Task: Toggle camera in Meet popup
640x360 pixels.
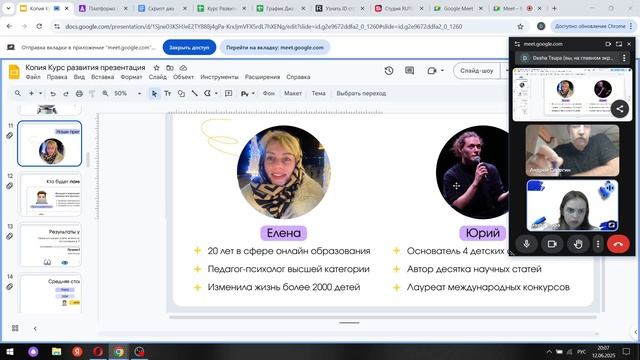Action: tap(552, 244)
